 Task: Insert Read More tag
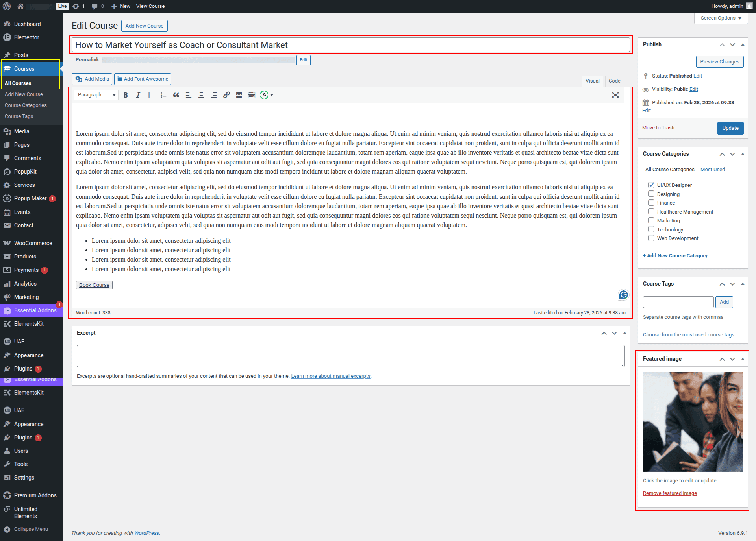pyautogui.click(x=239, y=95)
